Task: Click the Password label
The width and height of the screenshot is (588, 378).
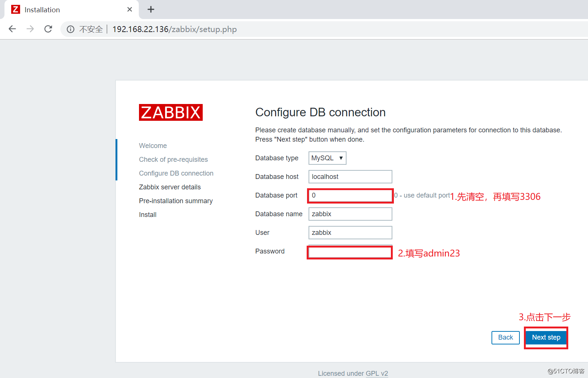Action: pos(270,251)
